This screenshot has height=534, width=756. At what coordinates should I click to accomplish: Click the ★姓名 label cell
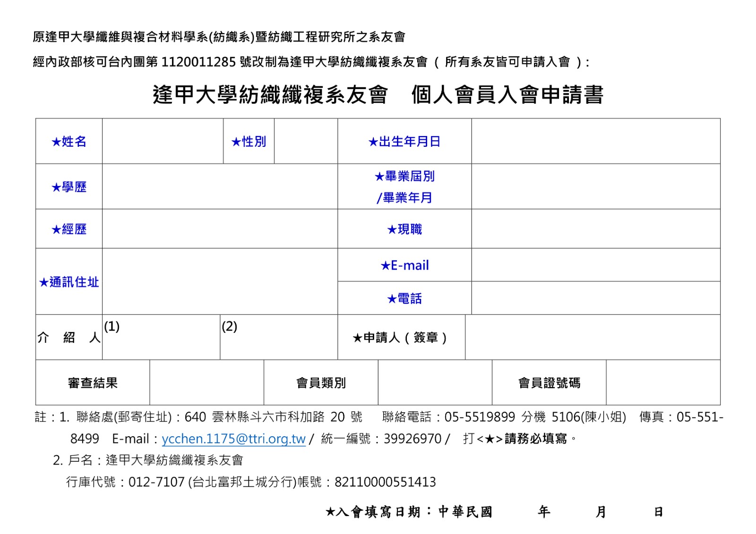69,141
